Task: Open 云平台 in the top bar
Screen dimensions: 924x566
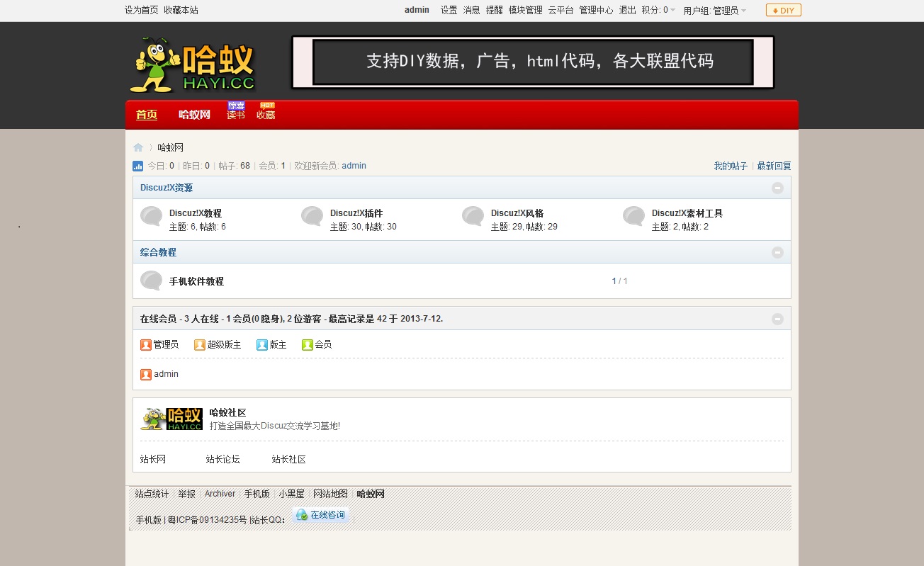Action: pyautogui.click(x=560, y=11)
